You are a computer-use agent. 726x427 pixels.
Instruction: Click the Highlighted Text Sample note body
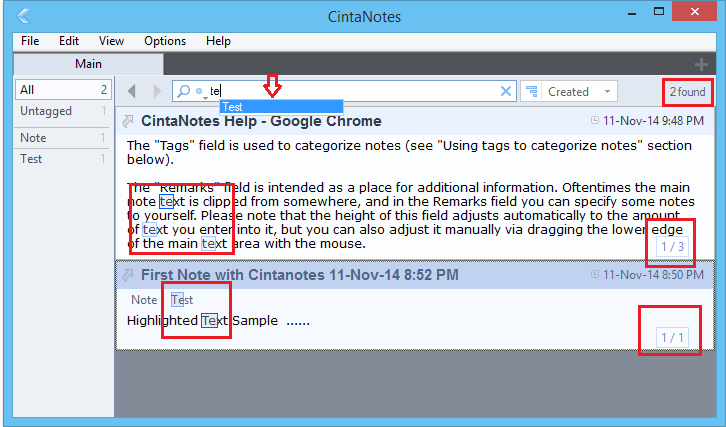[x=218, y=320]
